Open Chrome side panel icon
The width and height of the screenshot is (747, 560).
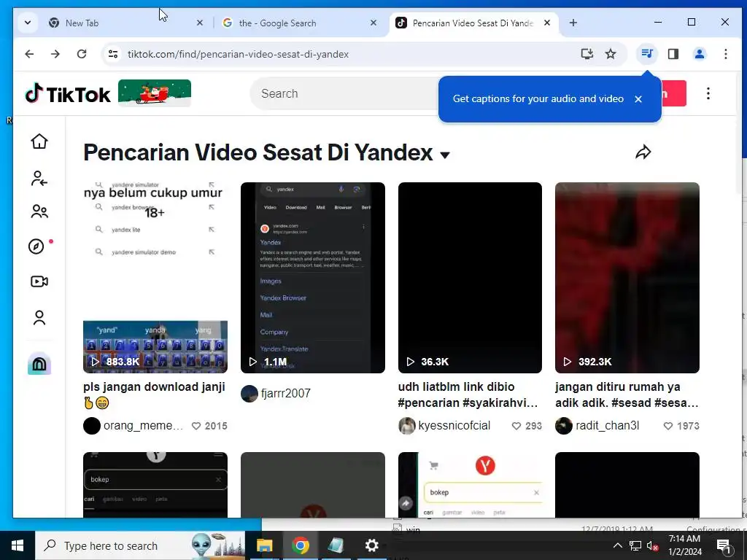pyautogui.click(x=673, y=54)
